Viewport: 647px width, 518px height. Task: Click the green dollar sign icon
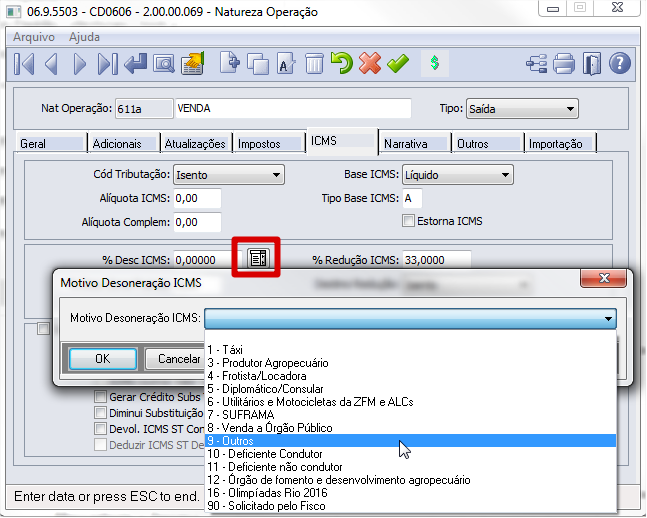434,63
